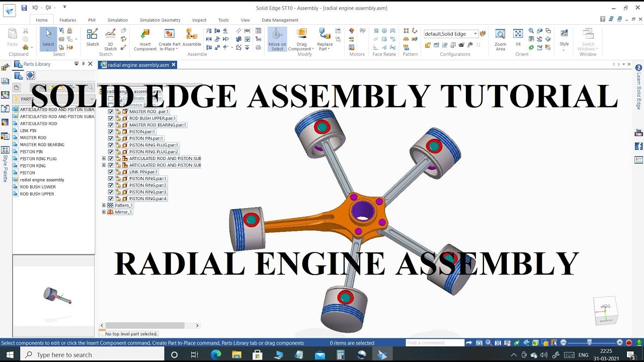Open the Style dropdown arrow

point(564,50)
